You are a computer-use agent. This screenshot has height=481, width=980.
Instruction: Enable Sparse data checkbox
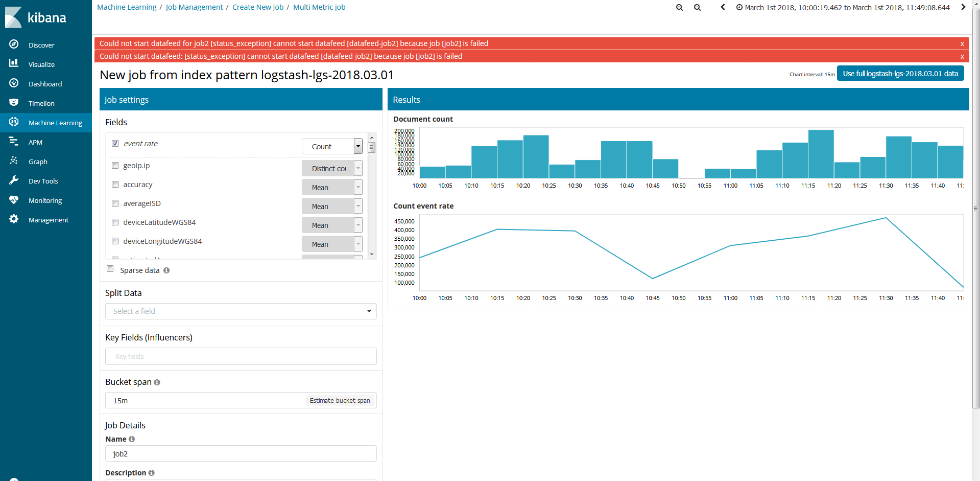110,269
